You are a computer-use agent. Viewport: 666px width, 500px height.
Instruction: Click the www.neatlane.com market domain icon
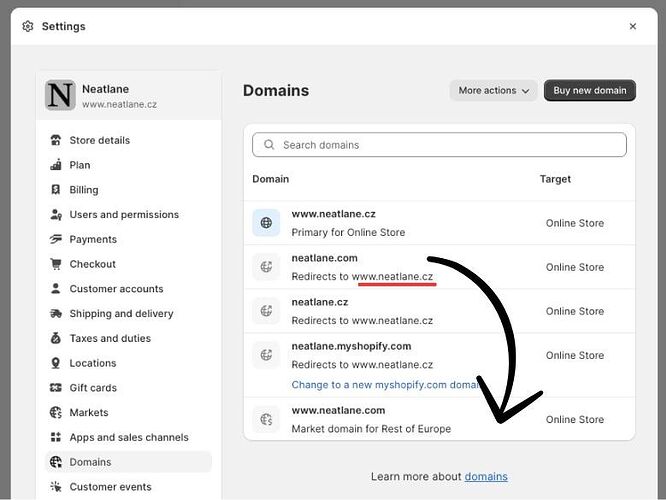coord(266,419)
